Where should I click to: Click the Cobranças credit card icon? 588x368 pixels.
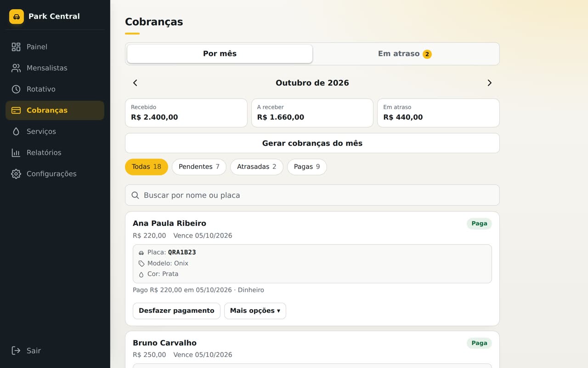16,110
